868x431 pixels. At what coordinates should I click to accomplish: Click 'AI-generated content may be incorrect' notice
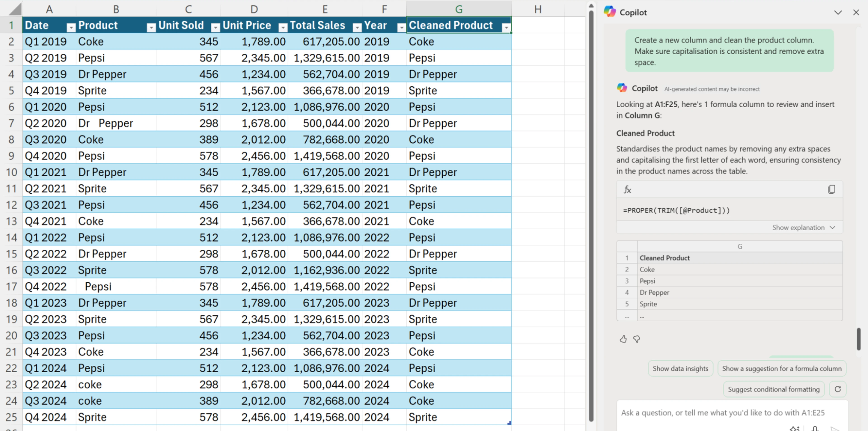pyautogui.click(x=712, y=89)
